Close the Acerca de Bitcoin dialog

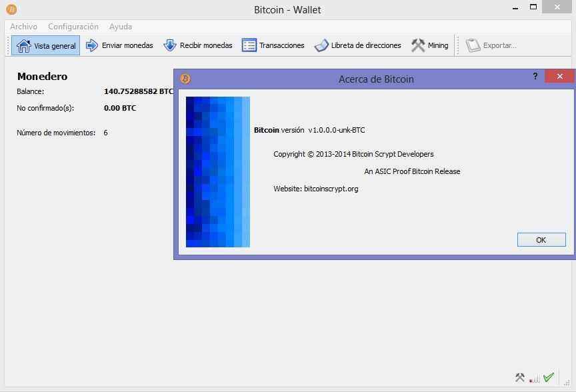pos(559,76)
